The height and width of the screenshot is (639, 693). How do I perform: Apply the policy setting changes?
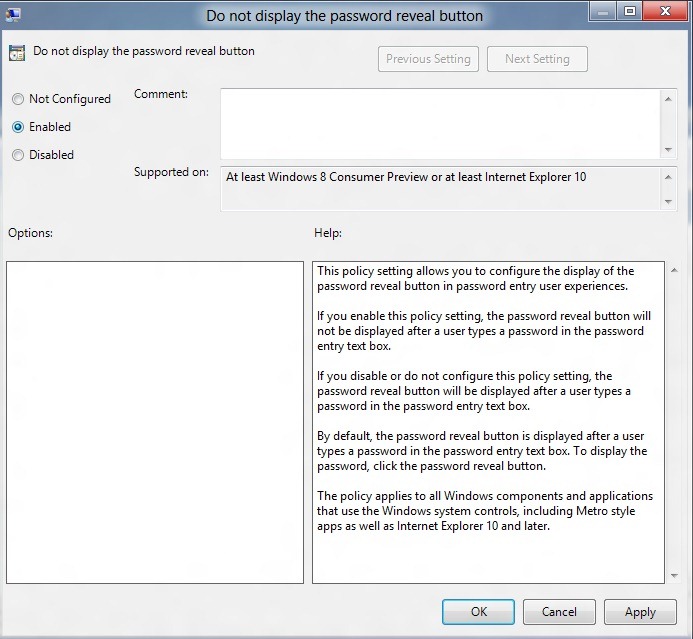click(640, 612)
